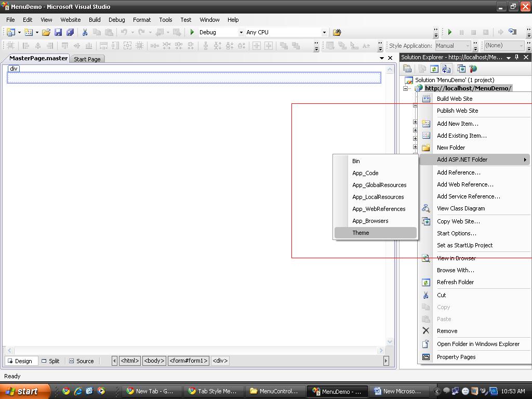Click the <body> tag navigator button

(154, 361)
